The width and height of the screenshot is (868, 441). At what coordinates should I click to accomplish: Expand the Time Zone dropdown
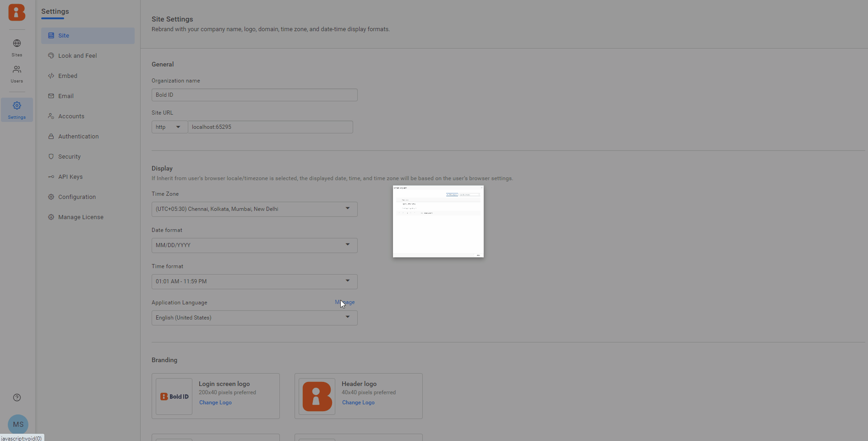254,209
